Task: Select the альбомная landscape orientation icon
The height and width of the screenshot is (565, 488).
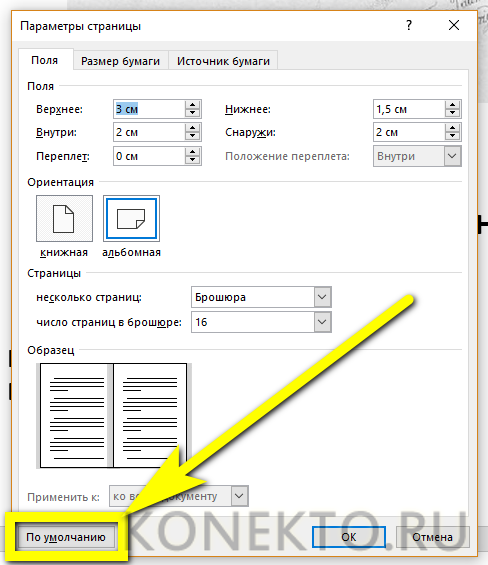Action: point(131,218)
